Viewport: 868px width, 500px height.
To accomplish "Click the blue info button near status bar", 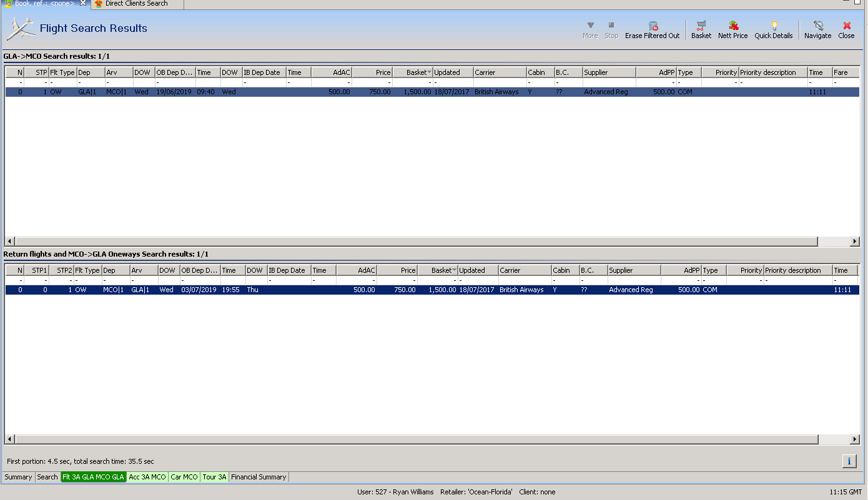I will pos(849,461).
